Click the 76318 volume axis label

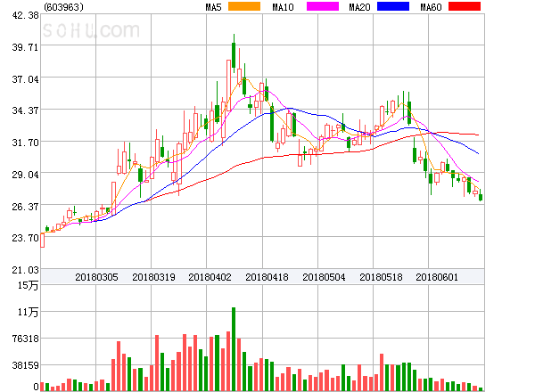pyautogui.click(x=26, y=339)
